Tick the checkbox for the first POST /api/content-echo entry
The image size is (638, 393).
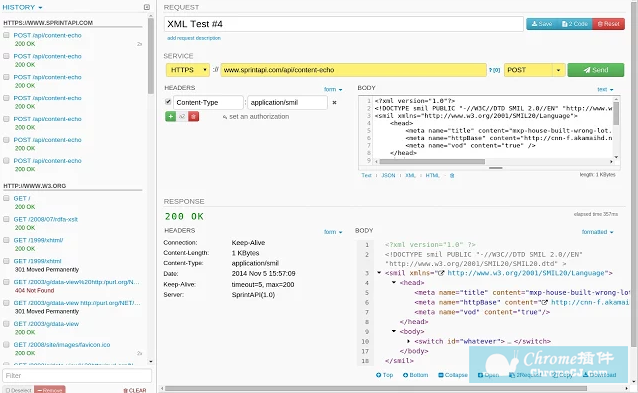pyautogui.click(x=6, y=35)
